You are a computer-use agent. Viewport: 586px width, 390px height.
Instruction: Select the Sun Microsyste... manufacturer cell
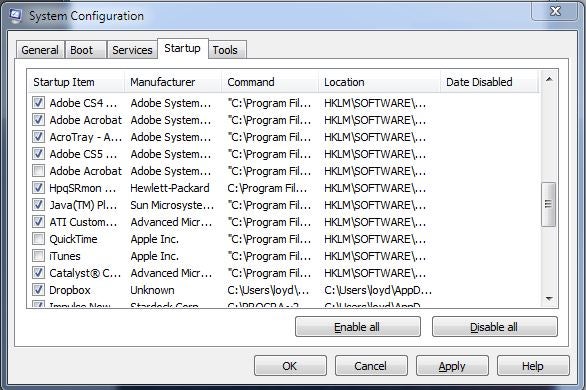[x=172, y=205]
